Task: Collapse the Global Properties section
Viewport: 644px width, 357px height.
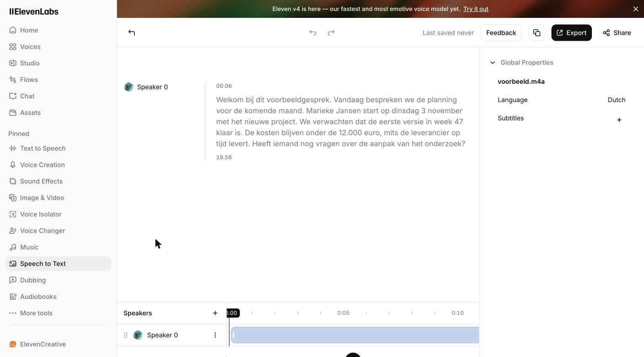Action: pyautogui.click(x=493, y=63)
